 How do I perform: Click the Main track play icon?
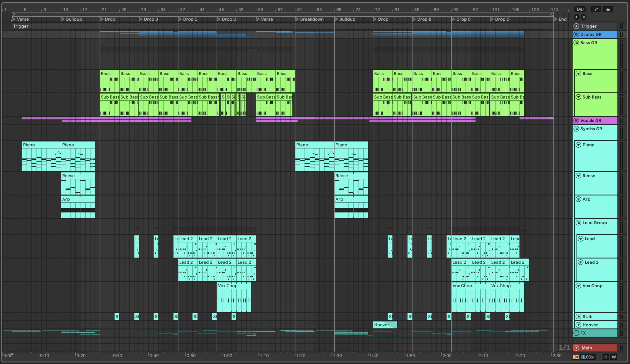point(576,348)
